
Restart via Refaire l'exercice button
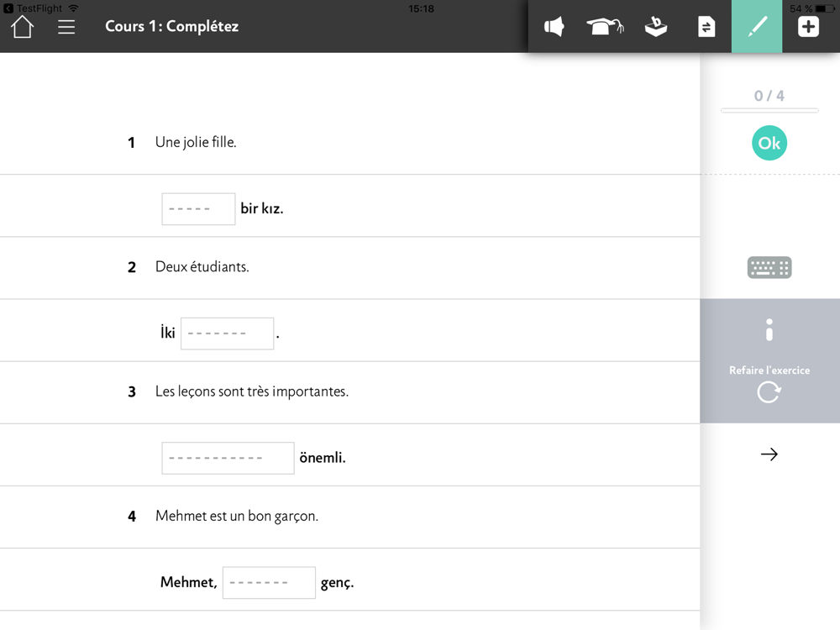(769, 385)
